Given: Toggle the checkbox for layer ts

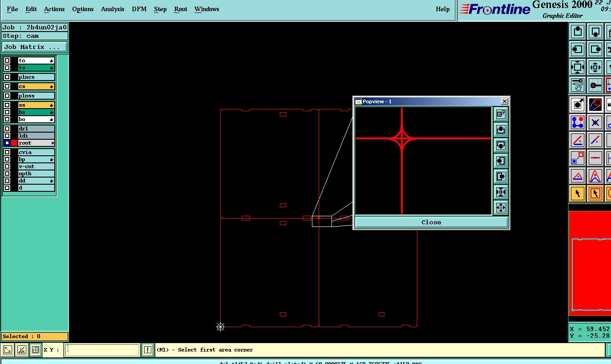Looking at the screenshot, I should [x=7, y=68].
